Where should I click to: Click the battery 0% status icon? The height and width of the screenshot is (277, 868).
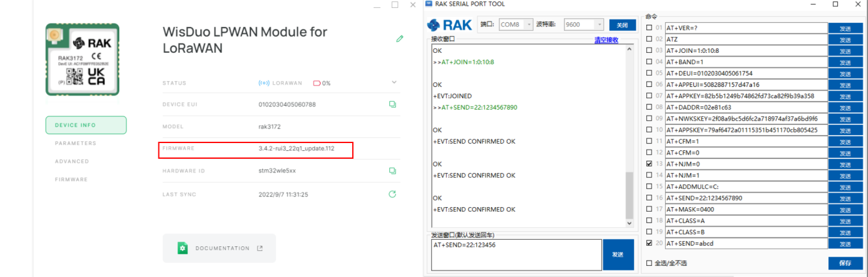(317, 83)
